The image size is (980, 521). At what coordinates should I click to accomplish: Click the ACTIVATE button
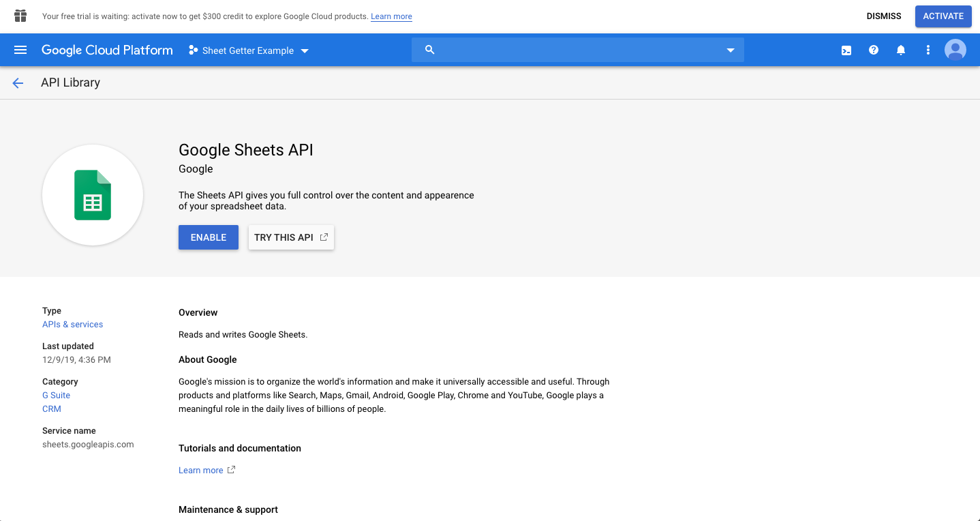[x=943, y=16]
